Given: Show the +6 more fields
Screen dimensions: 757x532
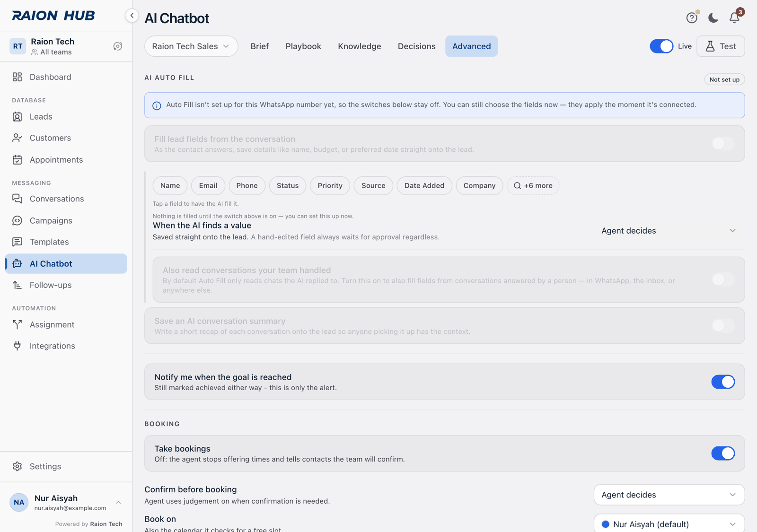Looking at the screenshot, I should point(533,185).
